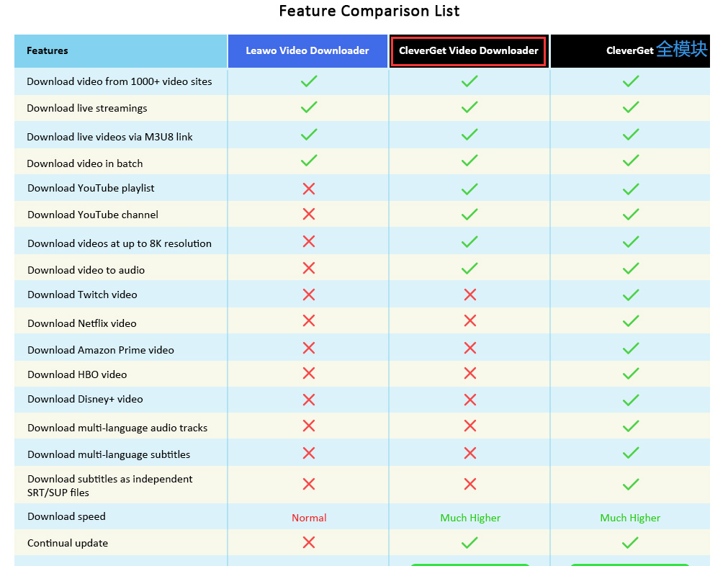This screenshot has height=566, width=728.
Task: Click the red "Normal" download speed text
Action: [309, 518]
